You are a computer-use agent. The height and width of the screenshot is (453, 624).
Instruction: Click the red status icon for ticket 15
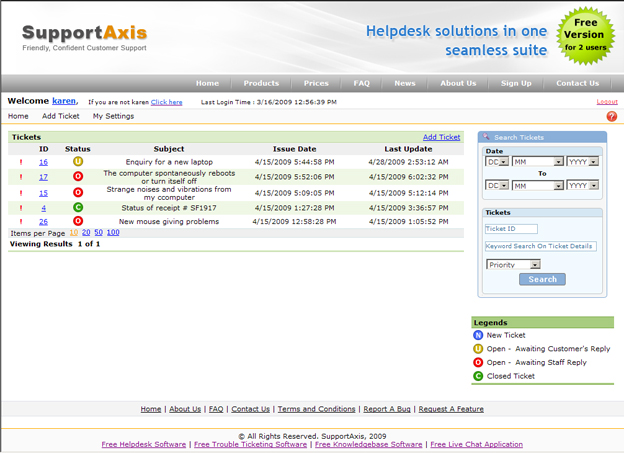[78, 192]
